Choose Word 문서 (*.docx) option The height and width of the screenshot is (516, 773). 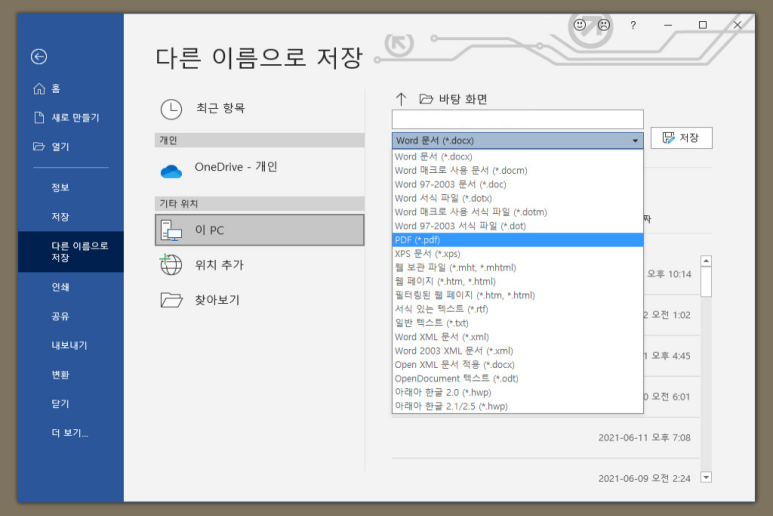(x=518, y=157)
